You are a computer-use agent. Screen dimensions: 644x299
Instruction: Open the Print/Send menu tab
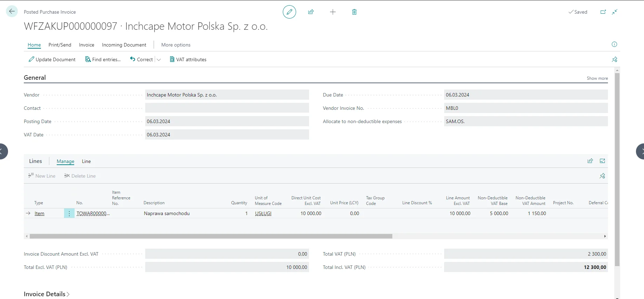point(60,45)
